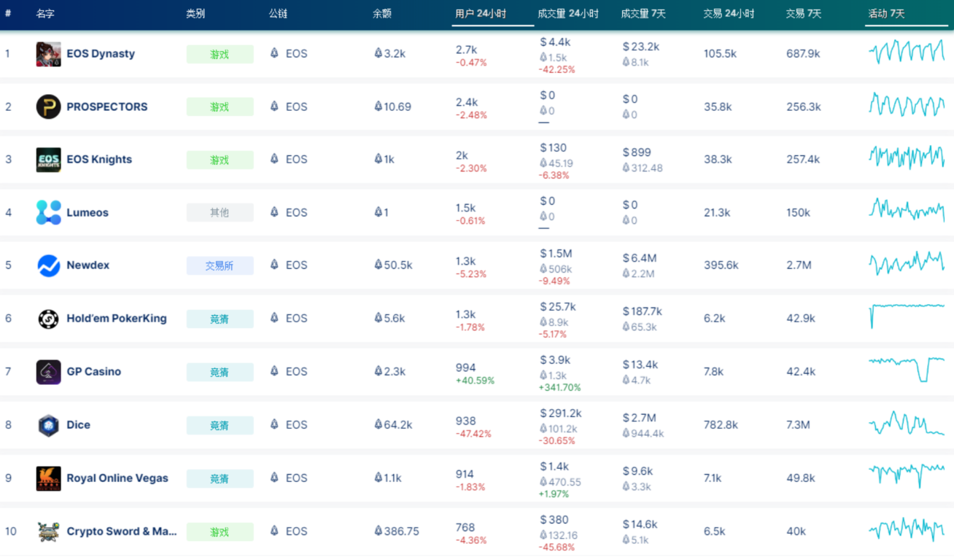Click the # rank column header
This screenshot has width=954, height=560.
(x=8, y=14)
